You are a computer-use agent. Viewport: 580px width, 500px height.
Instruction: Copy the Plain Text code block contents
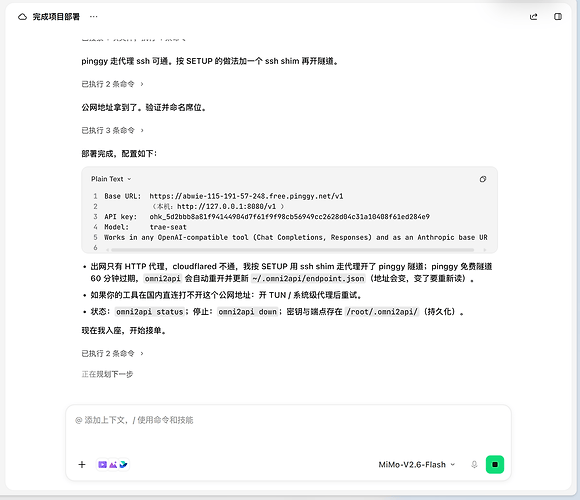pyautogui.click(x=483, y=179)
